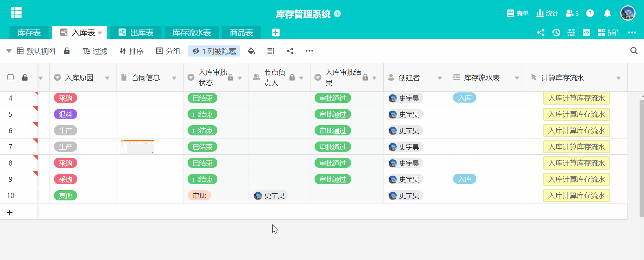
Task: Click the 入库计算库存流水 button in row 5
Action: click(x=577, y=114)
